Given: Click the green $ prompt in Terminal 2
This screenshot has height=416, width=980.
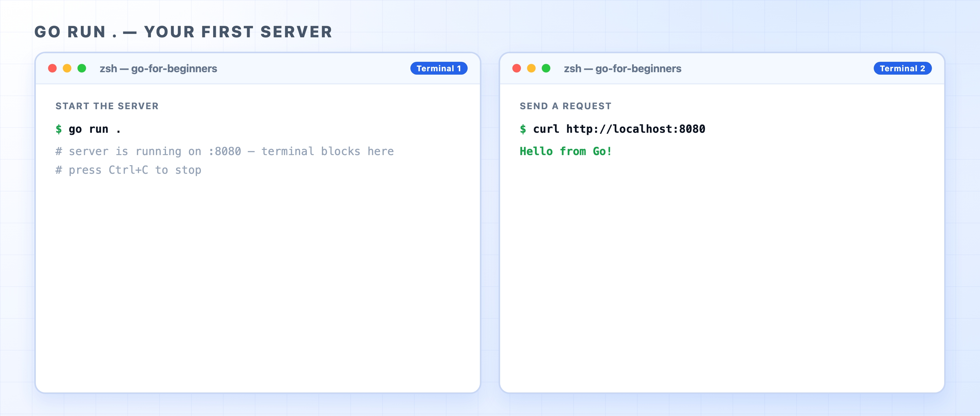Looking at the screenshot, I should click(x=523, y=129).
